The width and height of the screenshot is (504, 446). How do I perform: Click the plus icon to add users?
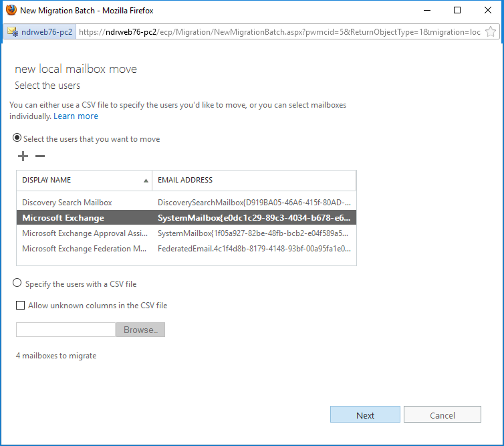(23, 156)
